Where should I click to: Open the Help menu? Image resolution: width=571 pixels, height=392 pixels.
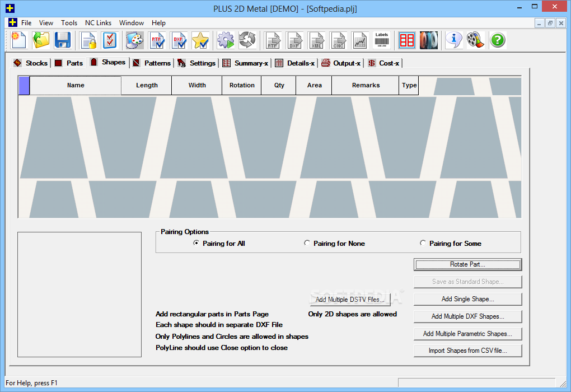158,22
